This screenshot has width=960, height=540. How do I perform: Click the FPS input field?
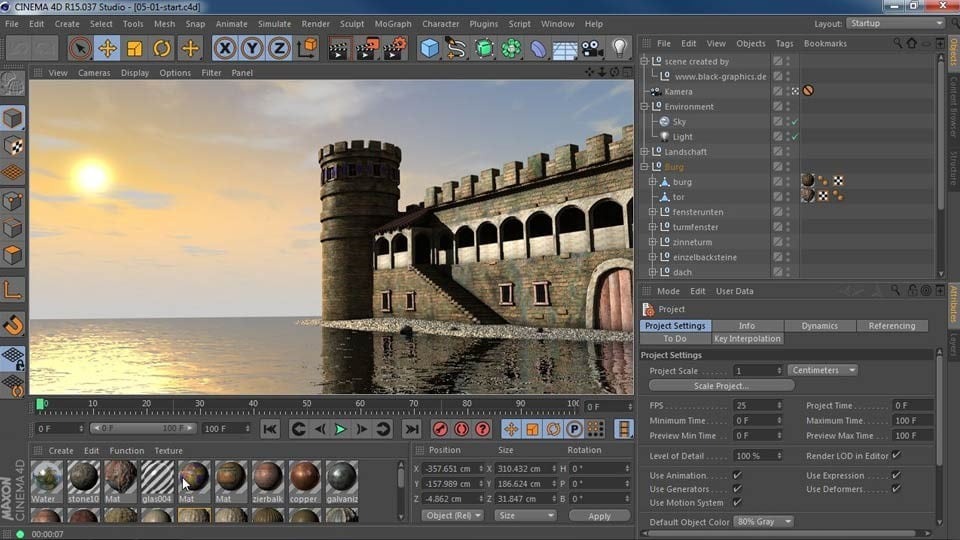click(758, 405)
